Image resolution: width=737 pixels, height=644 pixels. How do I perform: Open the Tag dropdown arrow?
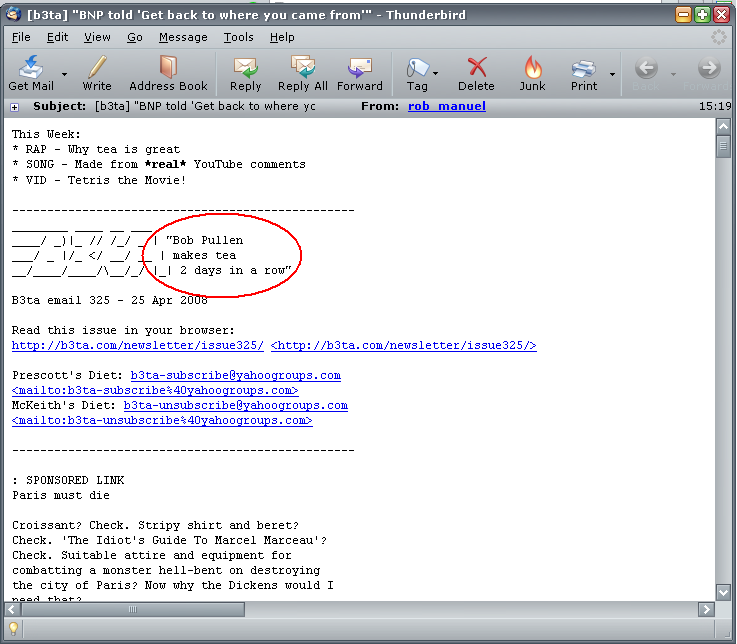(436, 73)
